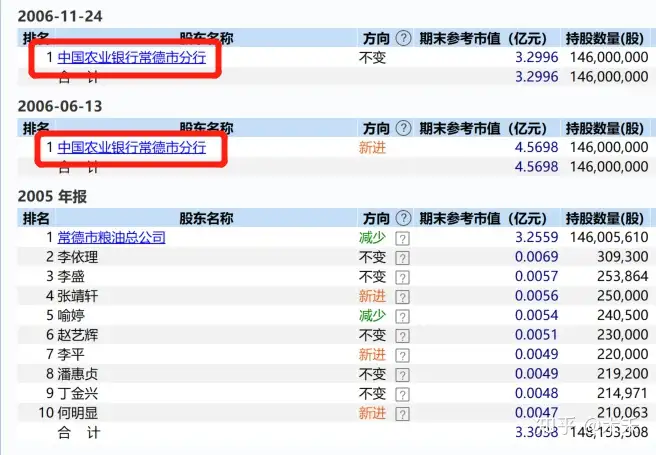
Task: Click the market value 0.0051
Action: pos(536,335)
